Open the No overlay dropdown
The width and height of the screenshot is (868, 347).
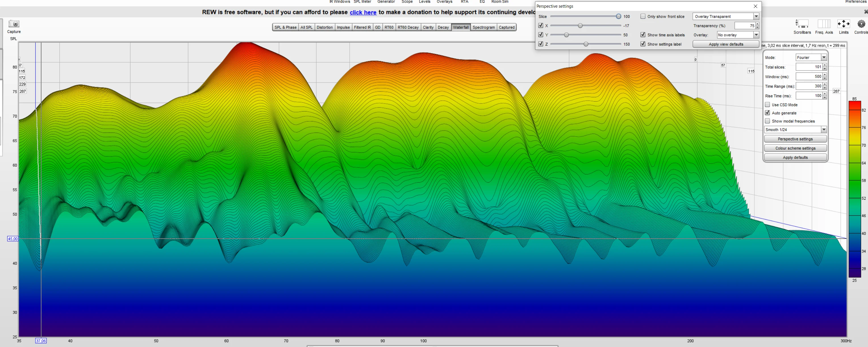tap(738, 35)
